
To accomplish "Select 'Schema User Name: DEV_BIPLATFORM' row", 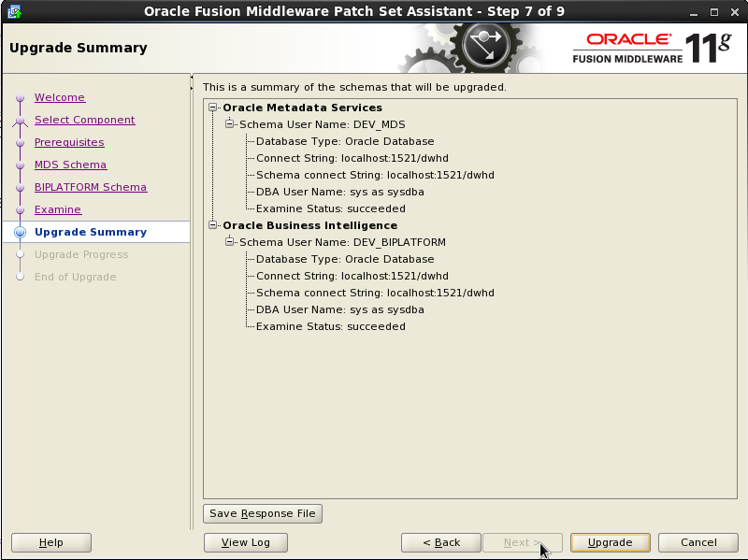I will click(x=342, y=242).
